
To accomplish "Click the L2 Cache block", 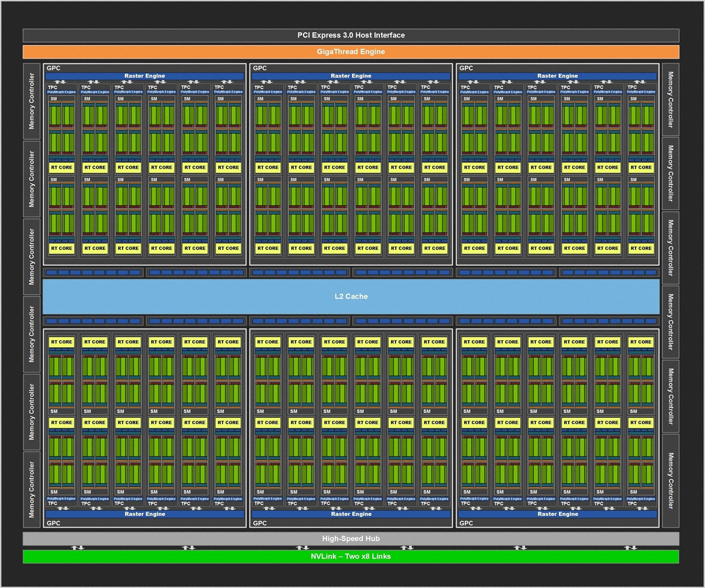I will 351,297.
